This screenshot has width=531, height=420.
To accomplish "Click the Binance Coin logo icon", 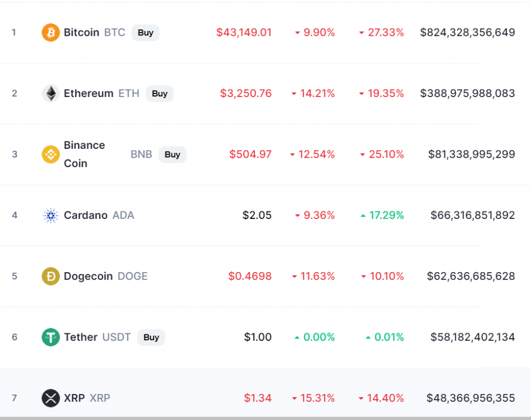I will (51, 155).
